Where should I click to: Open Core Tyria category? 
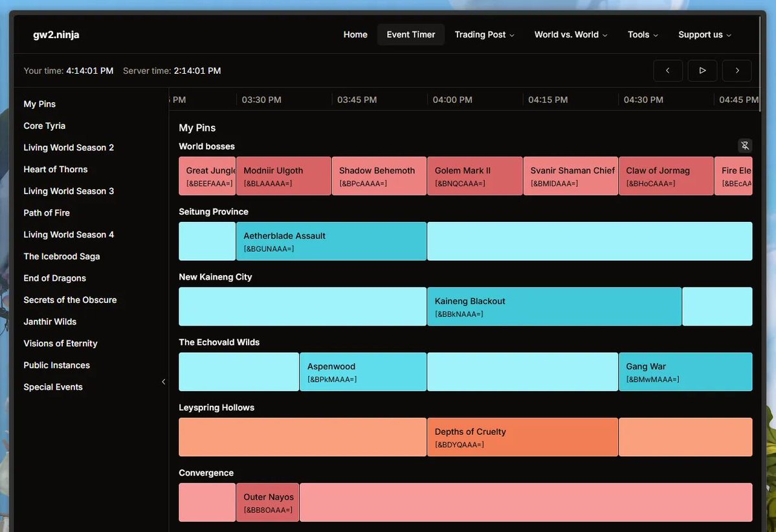pyautogui.click(x=45, y=126)
